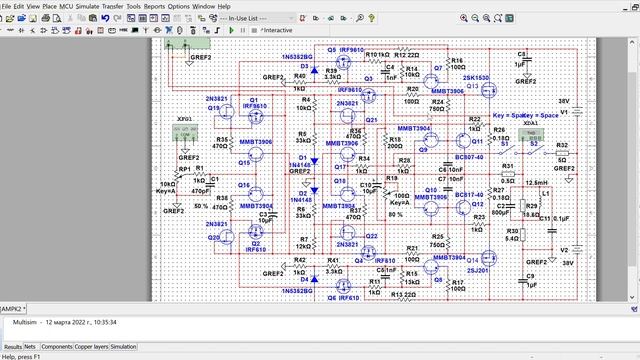This screenshot has height=360, width=640.
Task: Stop the simulation
Action: tap(254, 30)
